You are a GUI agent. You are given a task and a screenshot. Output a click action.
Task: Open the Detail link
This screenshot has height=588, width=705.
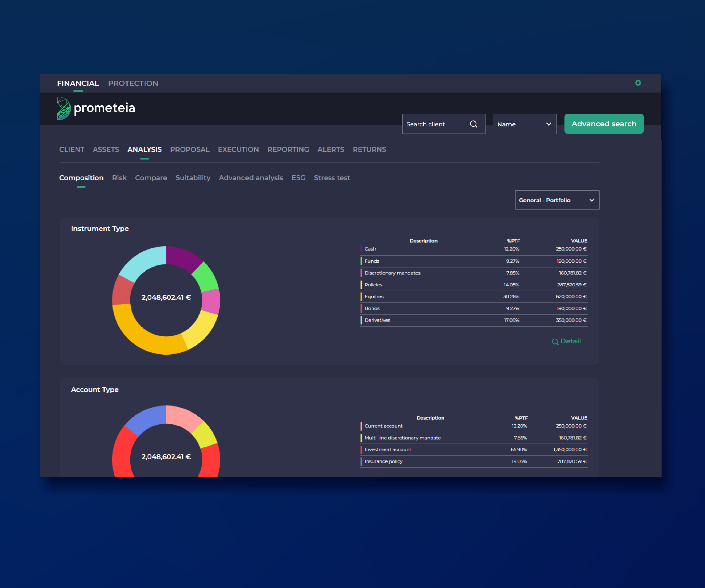tap(570, 341)
